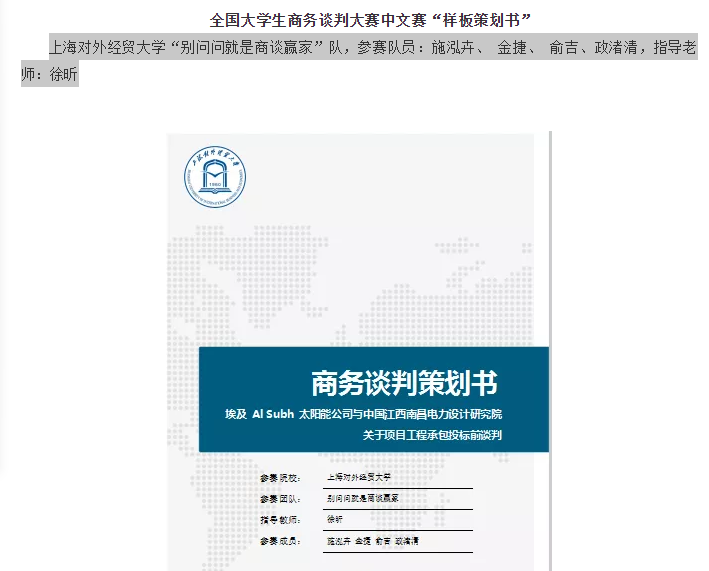Click the 参赛团队 label on the cover
Viewport: 709px width, 571px height.
coord(280,498)
